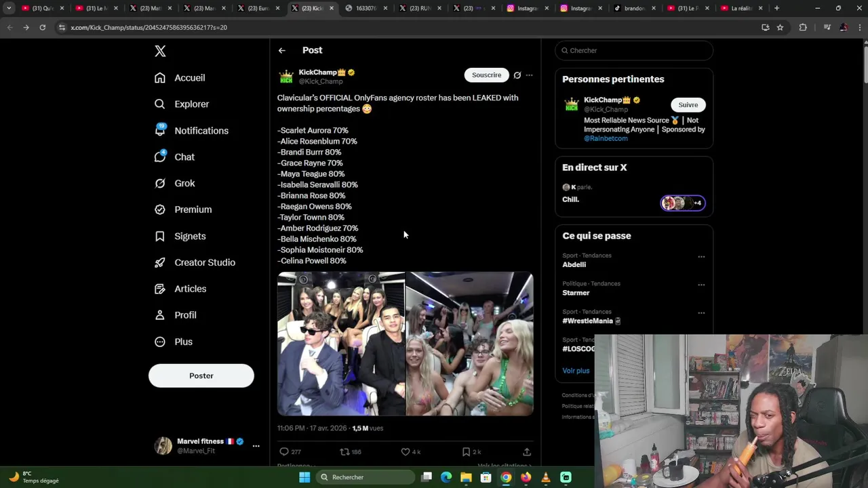Click the weather widget showing 8°C
This screenshot has width=868, height=488.
click(34, 477)
